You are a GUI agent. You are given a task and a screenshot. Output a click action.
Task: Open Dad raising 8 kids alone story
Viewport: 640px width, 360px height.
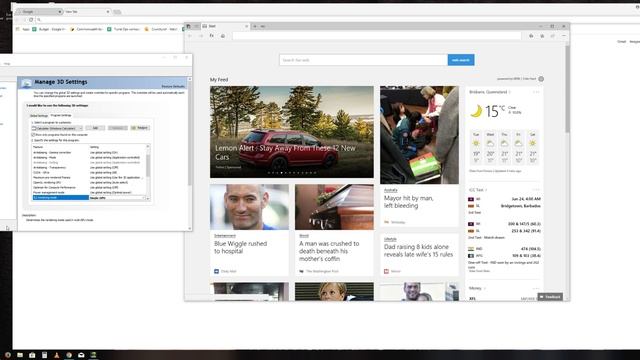point(419,255)
